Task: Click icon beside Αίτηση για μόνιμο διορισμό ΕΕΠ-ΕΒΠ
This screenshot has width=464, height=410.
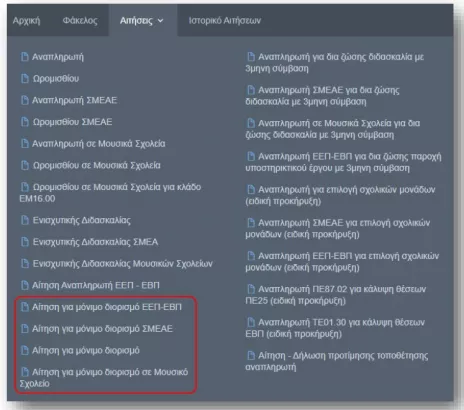Action: point(25,307)
